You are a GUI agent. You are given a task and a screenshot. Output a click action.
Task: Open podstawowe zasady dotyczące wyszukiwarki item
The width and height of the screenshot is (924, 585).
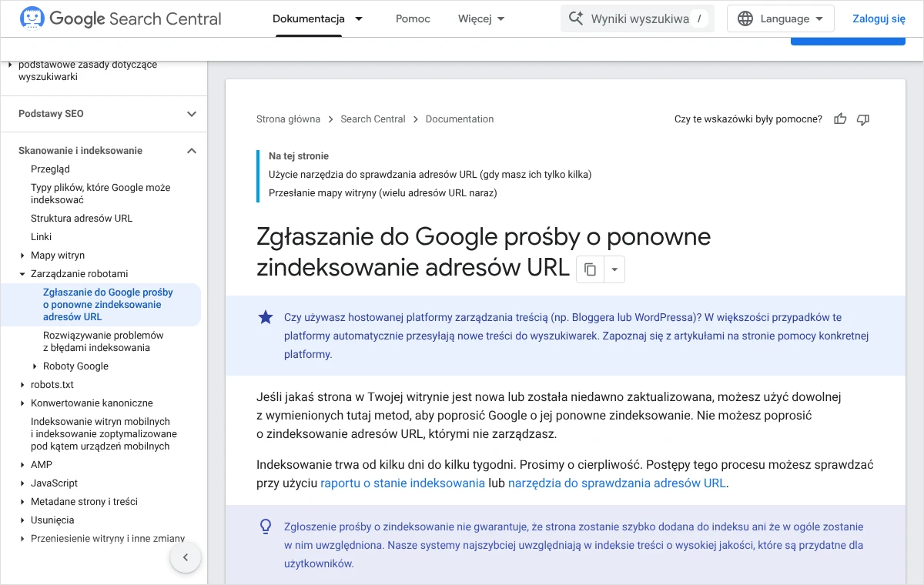click(x=88, y=71)
